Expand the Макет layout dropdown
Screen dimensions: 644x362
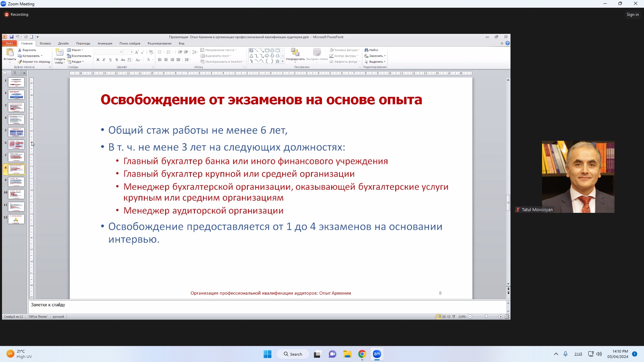click(x=77, y=50)
